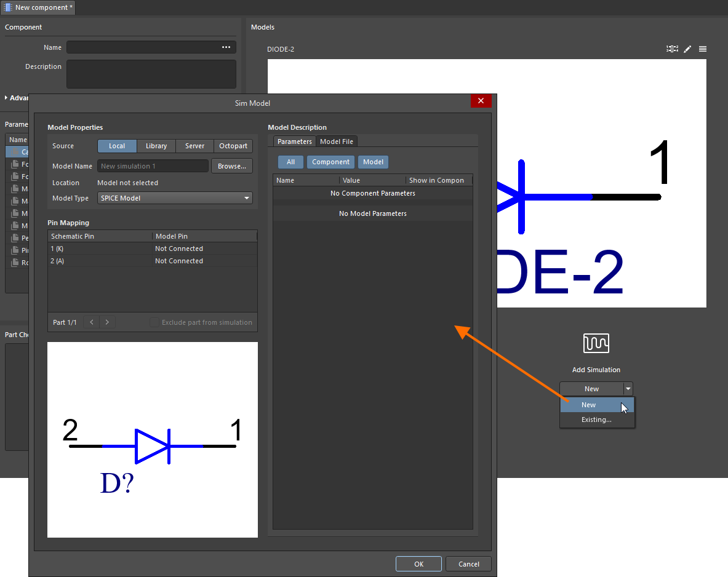The width and height of the screenshot is (728, 577).
Task: Click the New component tab icon
Action: pos(9,7)
